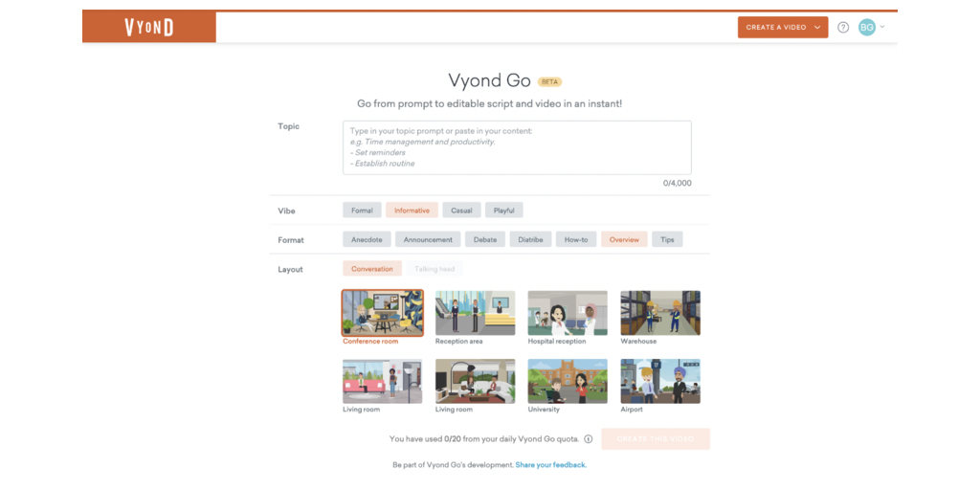The width and height of the screenshot is (980, 490).
Task: Select the University scene thumbnail
Action: point(568,382)
